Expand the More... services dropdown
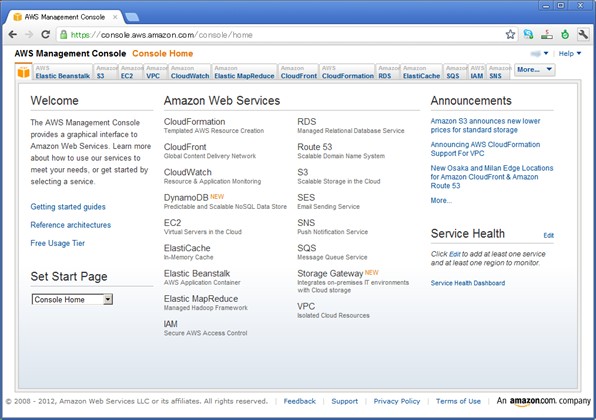The height and width of the screenshot is (420, 596). pos(534,70)
